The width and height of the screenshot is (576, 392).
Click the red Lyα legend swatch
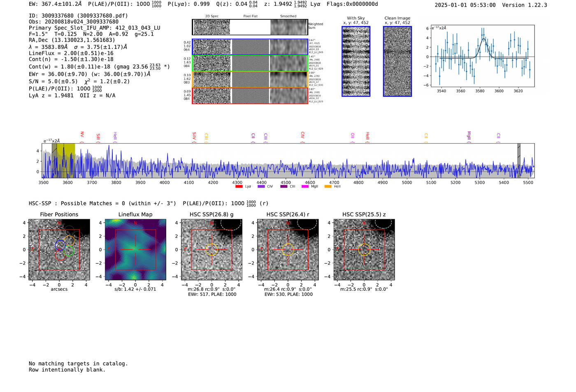tap(239, 187)
